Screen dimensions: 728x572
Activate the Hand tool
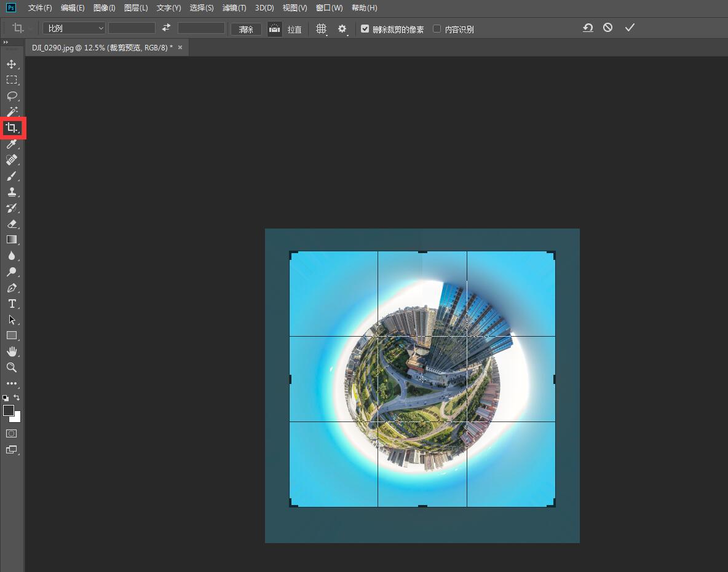tap(11, 351)
